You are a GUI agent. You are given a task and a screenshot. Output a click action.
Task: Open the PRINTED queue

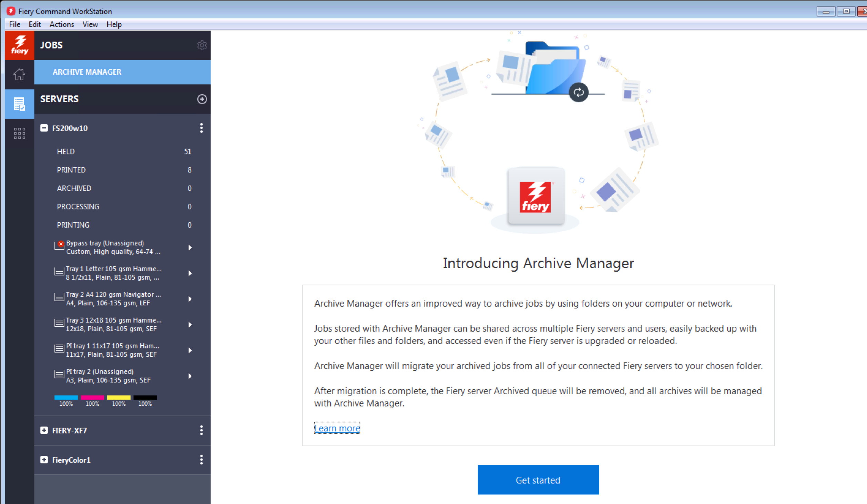[x=122, y=170]
